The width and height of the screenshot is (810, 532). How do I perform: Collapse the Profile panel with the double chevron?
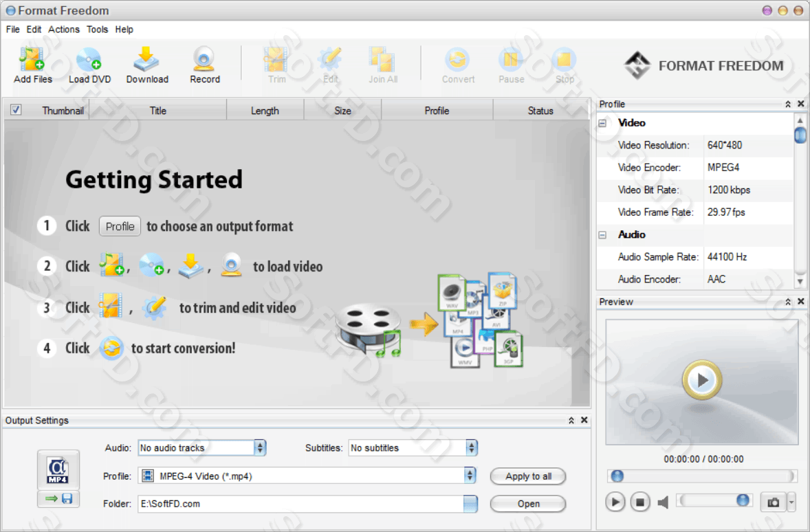click(788, 104)
